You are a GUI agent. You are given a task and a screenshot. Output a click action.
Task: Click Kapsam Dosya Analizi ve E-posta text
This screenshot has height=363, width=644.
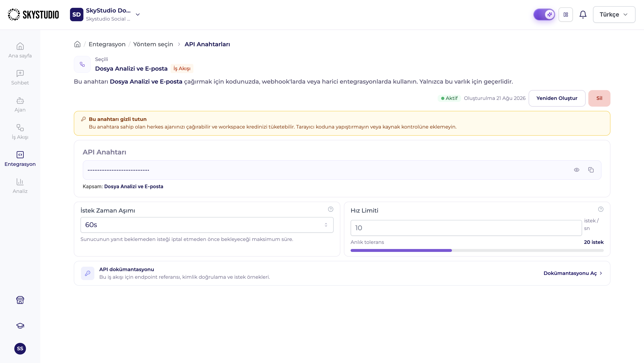(123, 186)
